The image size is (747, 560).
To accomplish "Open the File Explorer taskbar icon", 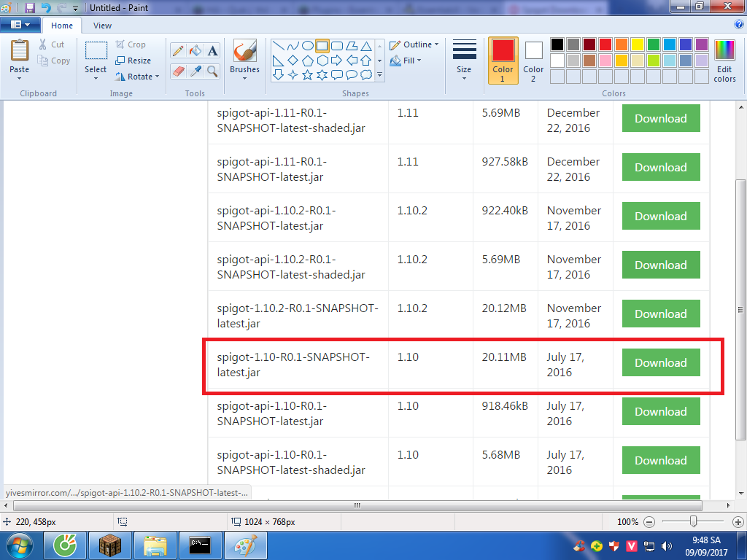I will (x=155, y=545).
